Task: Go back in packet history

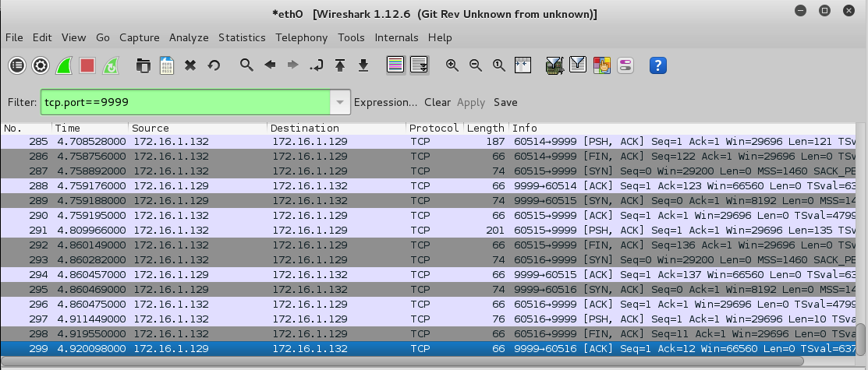Action: pos(270,65)
